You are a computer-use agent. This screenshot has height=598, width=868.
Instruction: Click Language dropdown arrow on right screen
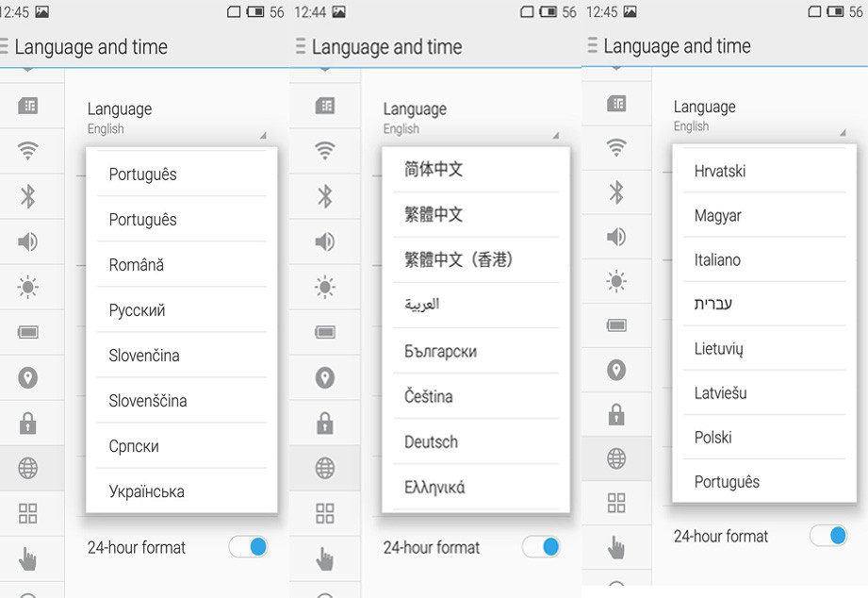[x=844, y=134]
